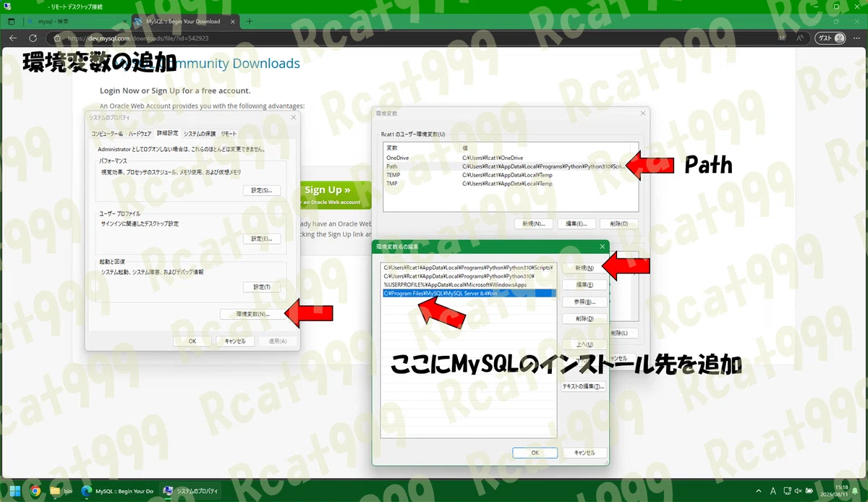Click 削除(D) in user variables section
Screen dimensions: 868x502
(619, 224)
